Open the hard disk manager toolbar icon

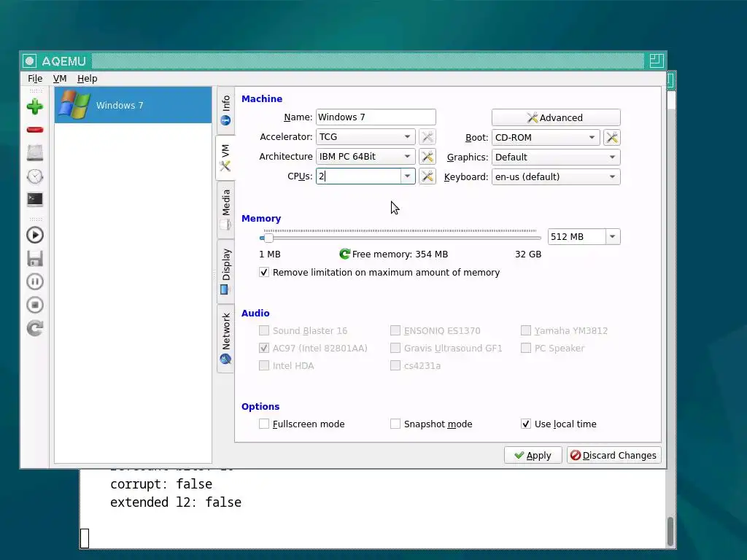coord(35,153)
